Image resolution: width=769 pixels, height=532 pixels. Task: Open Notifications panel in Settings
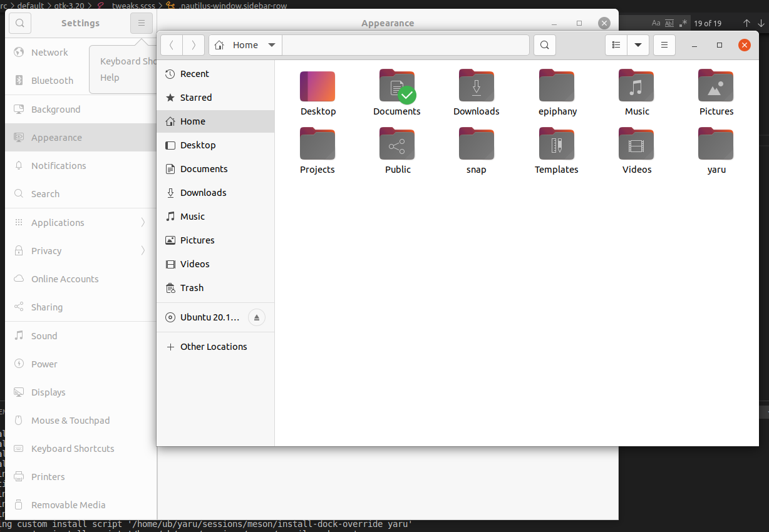[81, 166]
